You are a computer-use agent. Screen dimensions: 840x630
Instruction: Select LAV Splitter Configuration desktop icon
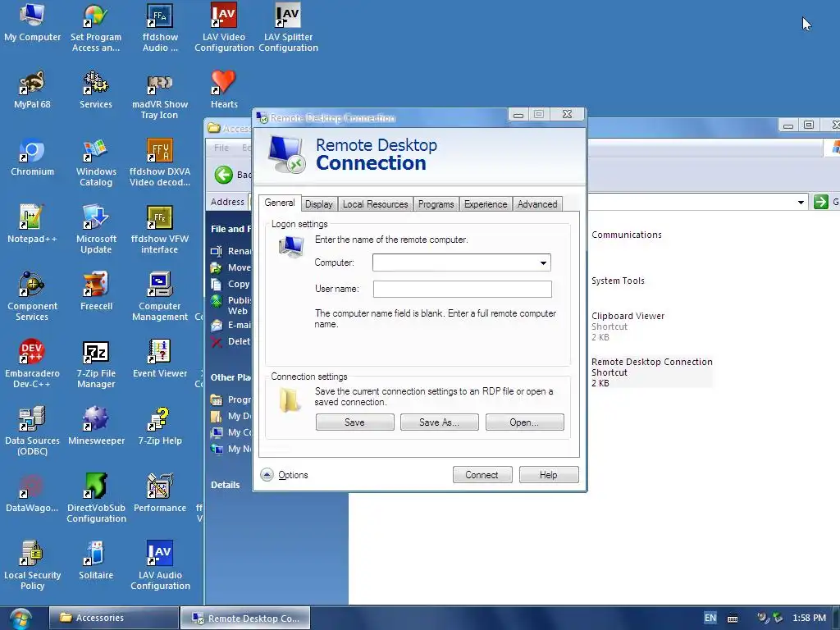(288, 28)
